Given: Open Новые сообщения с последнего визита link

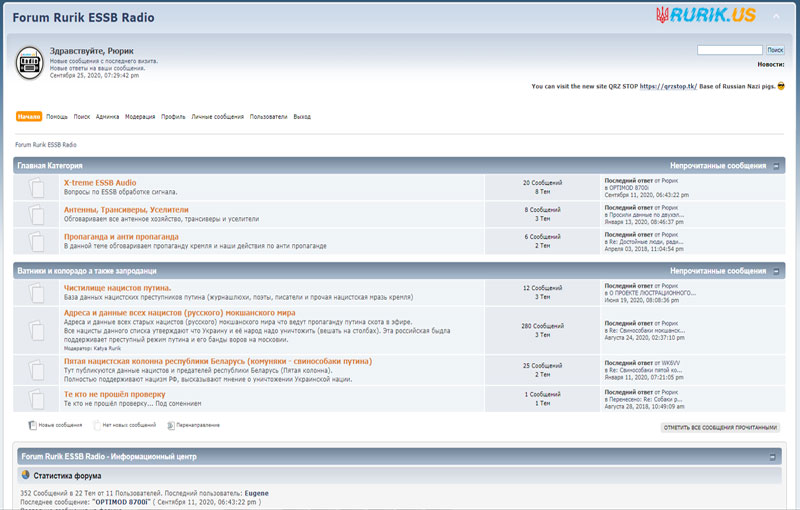Looking at the screenshot, I should (x=104, y=61).
